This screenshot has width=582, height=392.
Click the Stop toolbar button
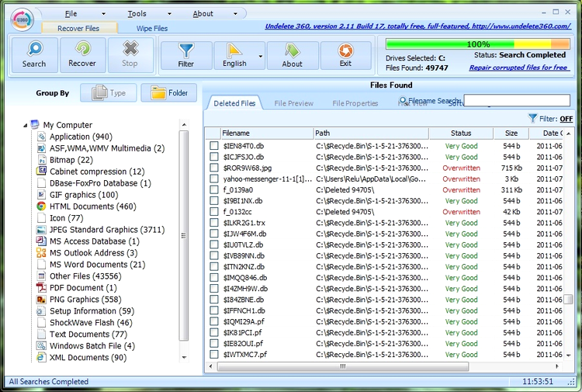(x=130, y=54)
